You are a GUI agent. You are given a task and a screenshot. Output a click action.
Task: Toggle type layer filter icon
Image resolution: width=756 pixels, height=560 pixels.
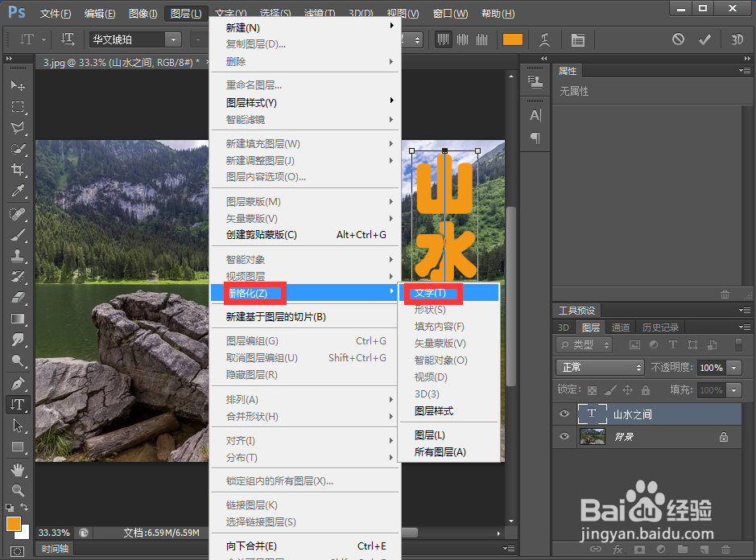pos(672,344)
